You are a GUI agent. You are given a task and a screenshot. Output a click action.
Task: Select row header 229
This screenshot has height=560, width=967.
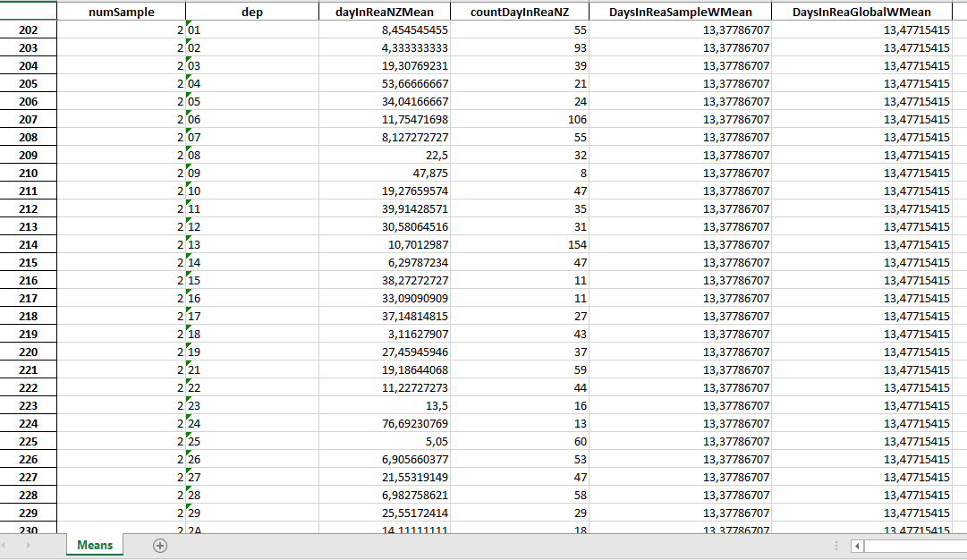[29, 513]
